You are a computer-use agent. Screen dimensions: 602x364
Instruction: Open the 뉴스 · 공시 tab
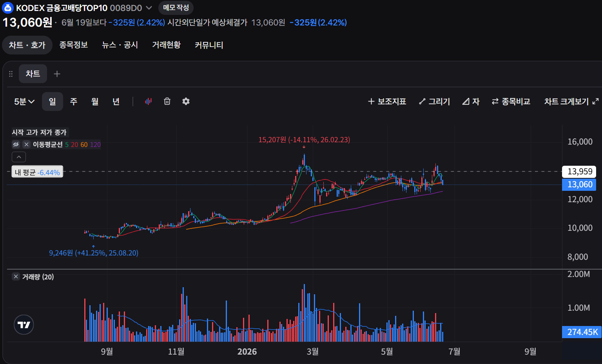[x=120, y=45]
